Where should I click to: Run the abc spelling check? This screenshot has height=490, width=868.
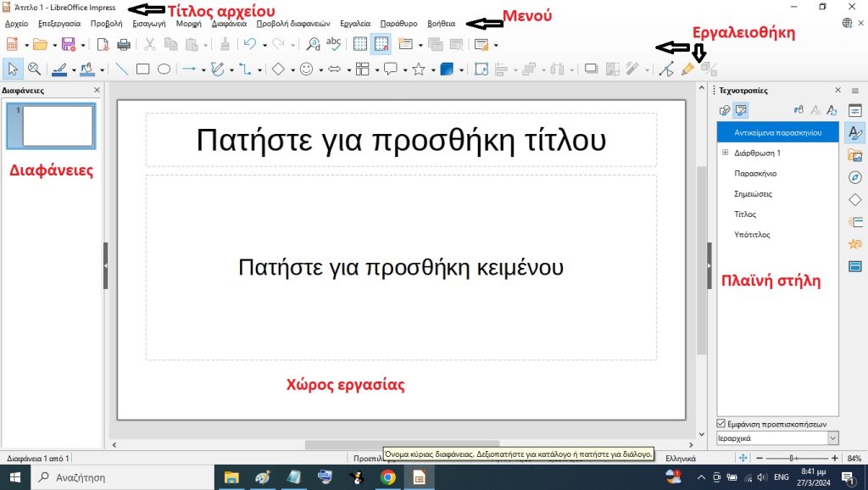[333, 44]
